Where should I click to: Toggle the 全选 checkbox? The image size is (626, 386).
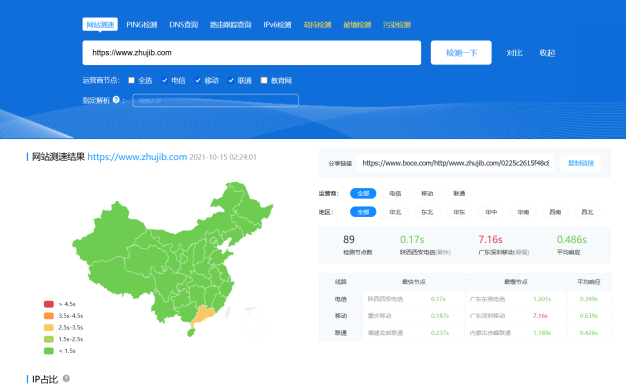click(131, 80)
